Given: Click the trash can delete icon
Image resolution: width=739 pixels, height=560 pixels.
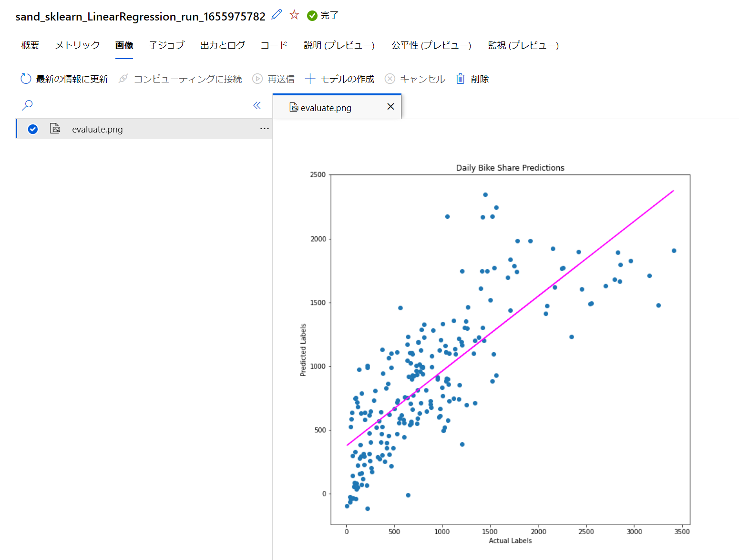Looking at the screenshot, I should (460, 79).
